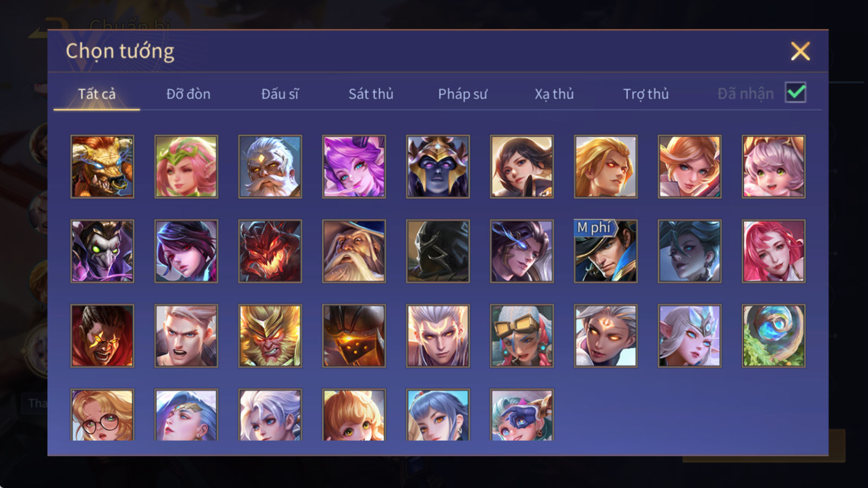Viewport: 868px width, 488px height.
Task: Select the dark helmeted purple-eyed hero
Action: [438, 166]
